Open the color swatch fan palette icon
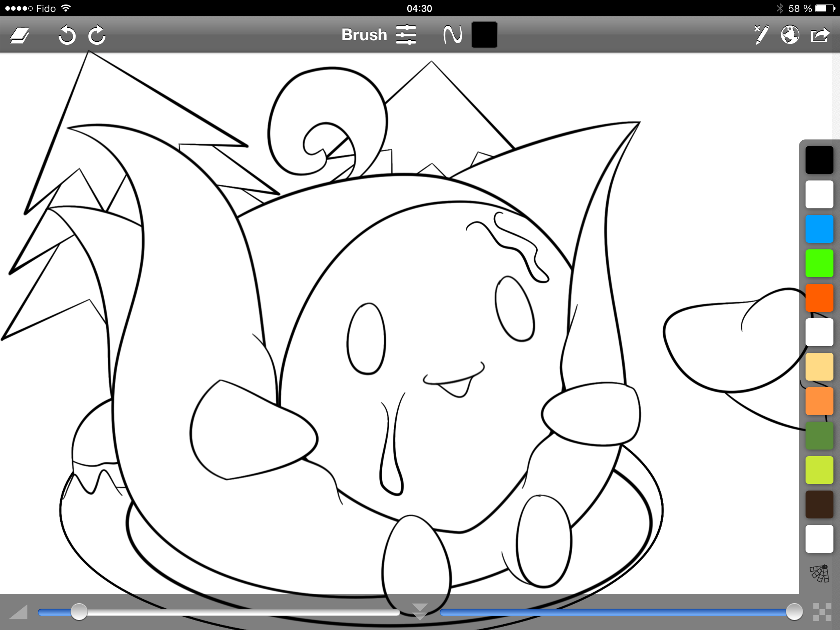The image size is (840, 630). pos(819,573)
